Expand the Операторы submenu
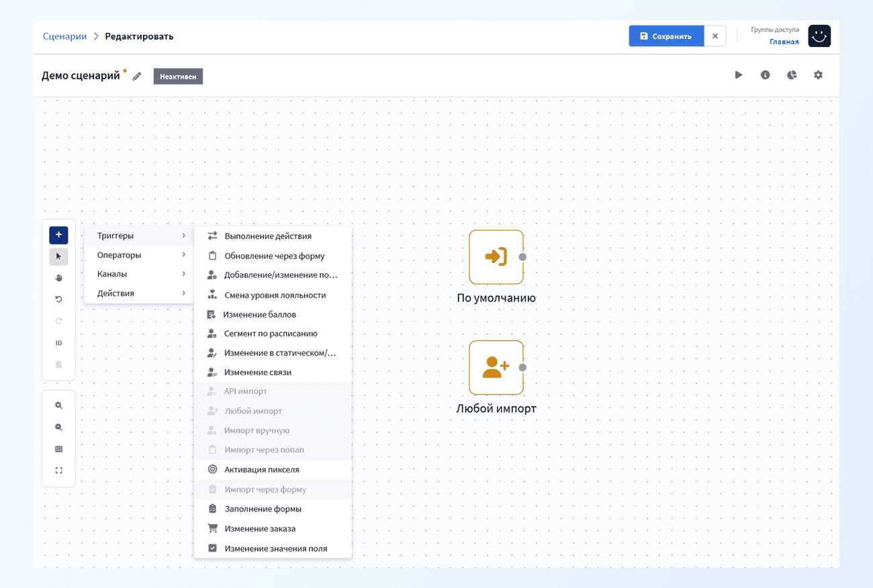This screenshot has width=873, height=588. [139, 255]
